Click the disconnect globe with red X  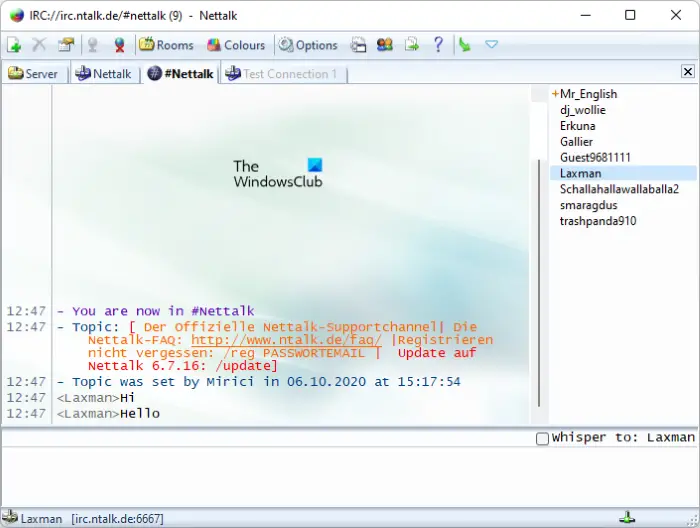pyautogui.click(x=119, y=45)
